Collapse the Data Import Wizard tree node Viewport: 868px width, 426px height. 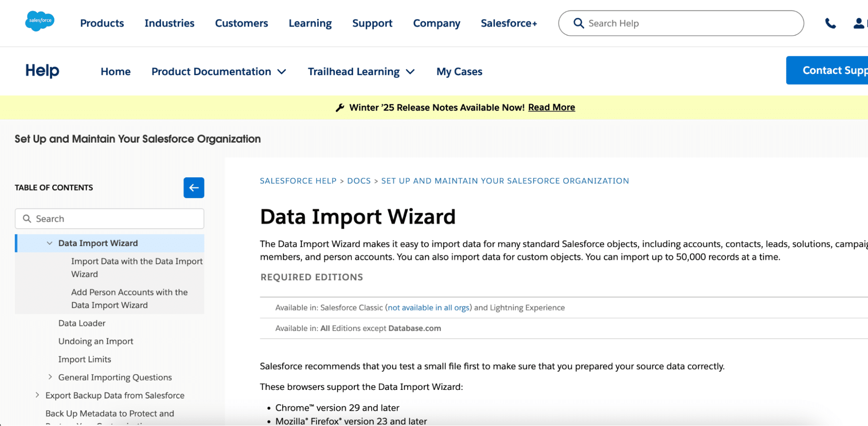pyautogui.click(x=50, y=243)
